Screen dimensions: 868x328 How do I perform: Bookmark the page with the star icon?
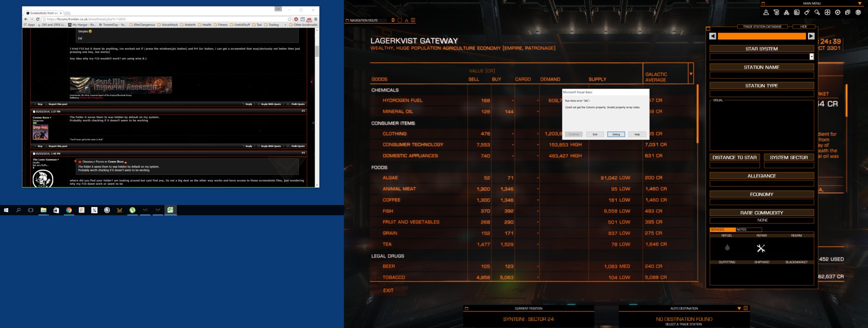(x=290, y=19)
